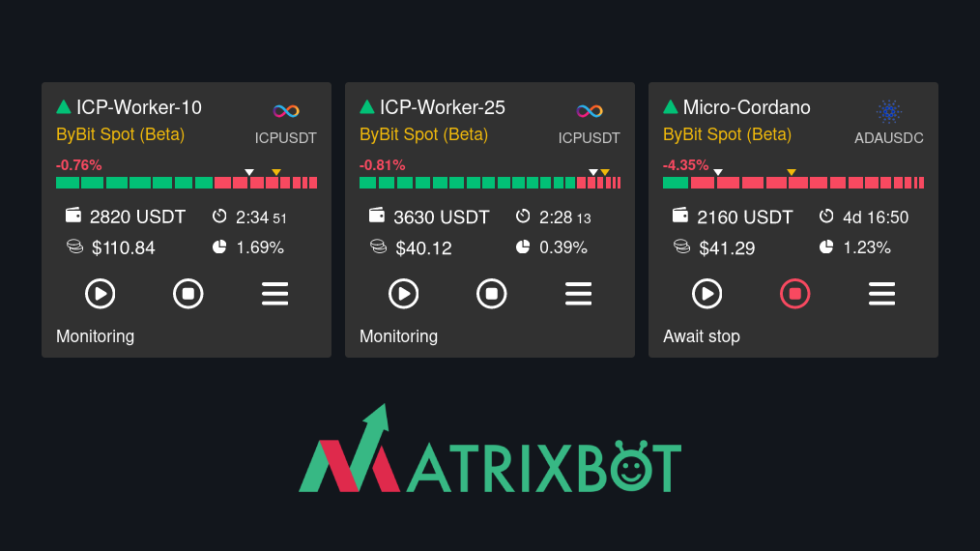The image size is (980, 551).
Task: Click the pie chart icon next to 1.23%
Action: click(826, 246)
